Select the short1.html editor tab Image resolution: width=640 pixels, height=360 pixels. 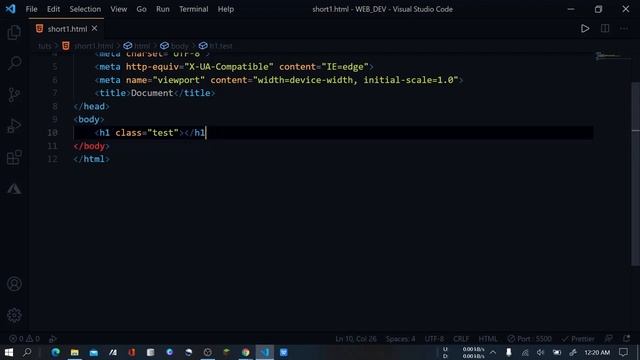(67, 29)
